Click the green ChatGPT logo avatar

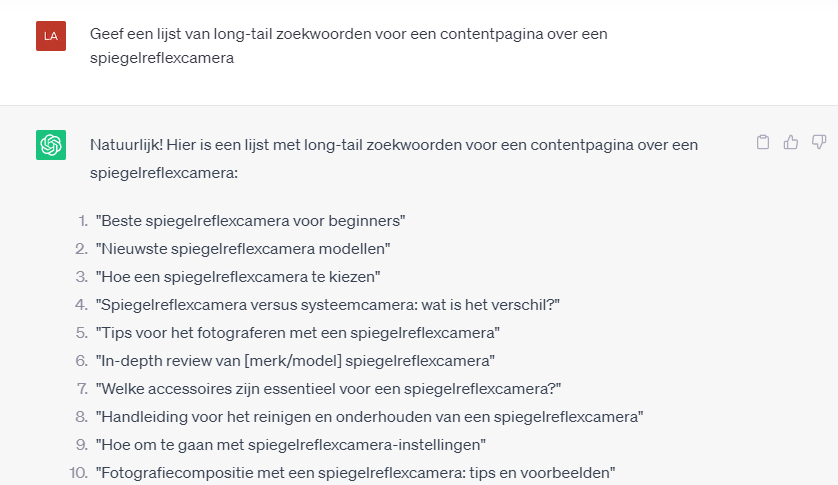click(x=51, y=145)
